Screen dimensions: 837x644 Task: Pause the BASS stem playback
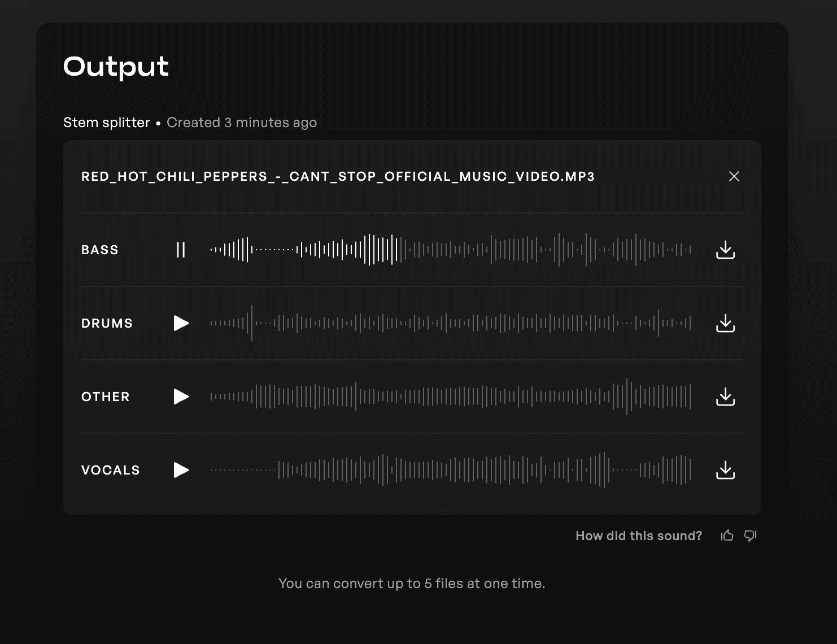[181, 250]
